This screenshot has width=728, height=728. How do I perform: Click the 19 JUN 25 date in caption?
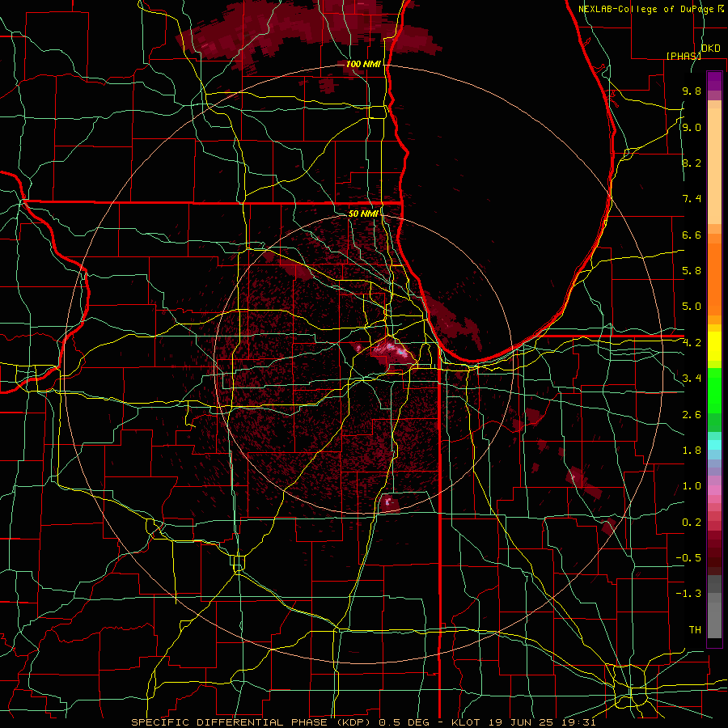520,722
